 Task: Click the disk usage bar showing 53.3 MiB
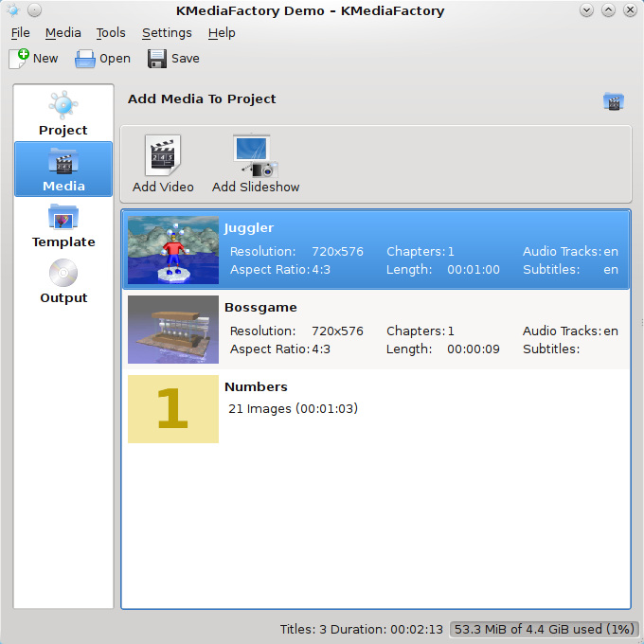544,629
